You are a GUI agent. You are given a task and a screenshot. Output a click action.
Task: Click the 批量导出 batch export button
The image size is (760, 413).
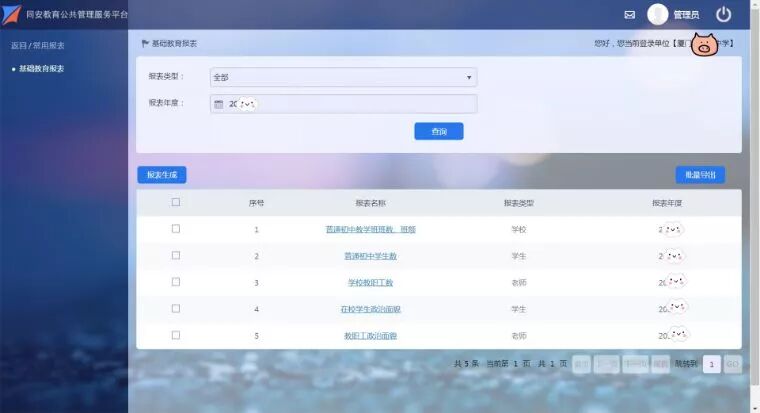(700, 175)
